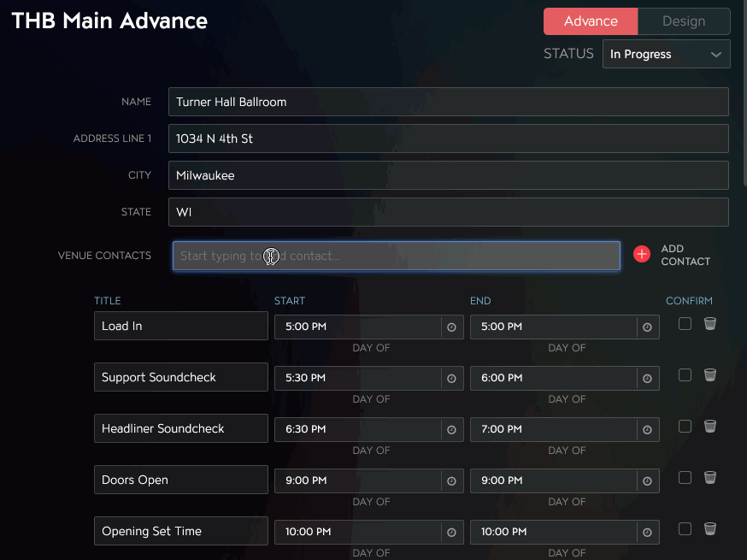
Task: Click DAY OF under Headliner Soundcheck end
Action: coord(567,451)
